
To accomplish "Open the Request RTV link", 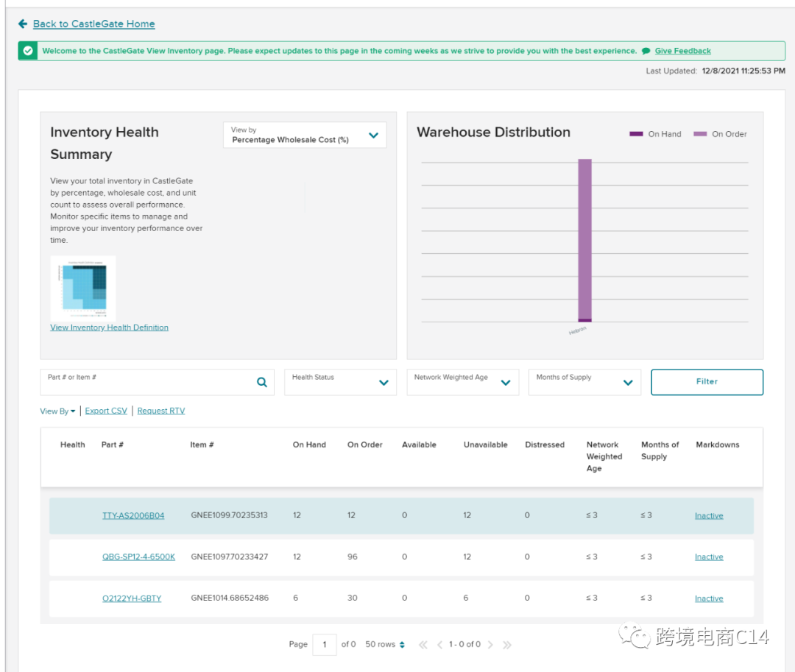I will 160,411.
